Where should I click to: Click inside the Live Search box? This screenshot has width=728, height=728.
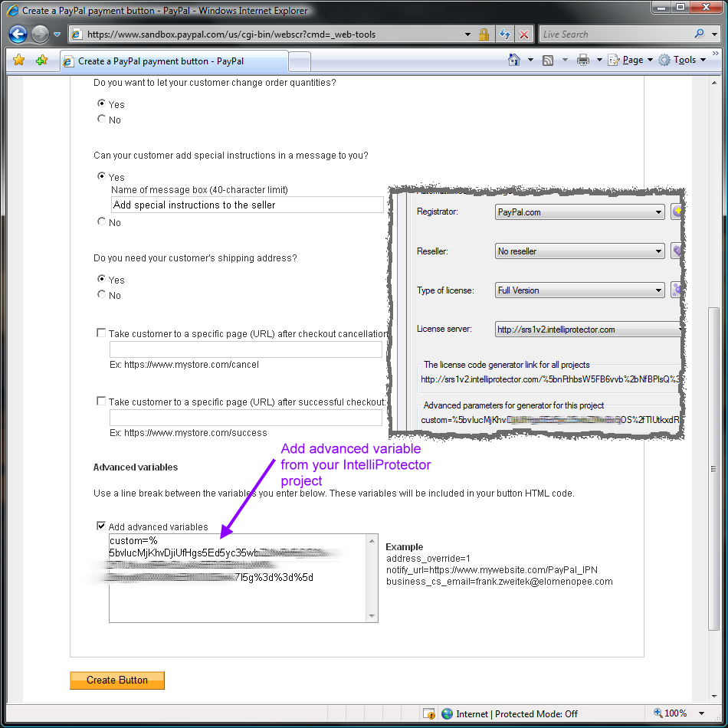[615, 34]
